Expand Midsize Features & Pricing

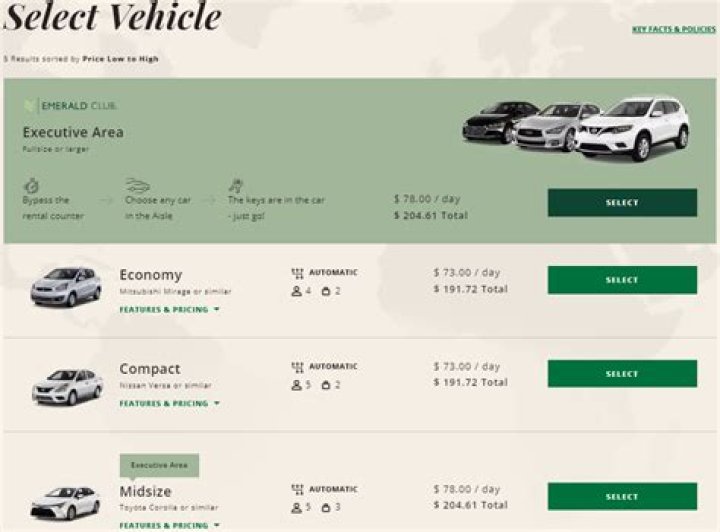click(x=169, y=525)
